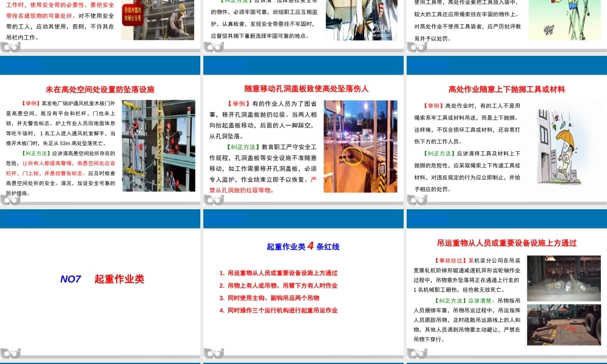Screen dimensions: 607x364
Task: Open lower photo of truck accident scene
Action: point(564,325)
